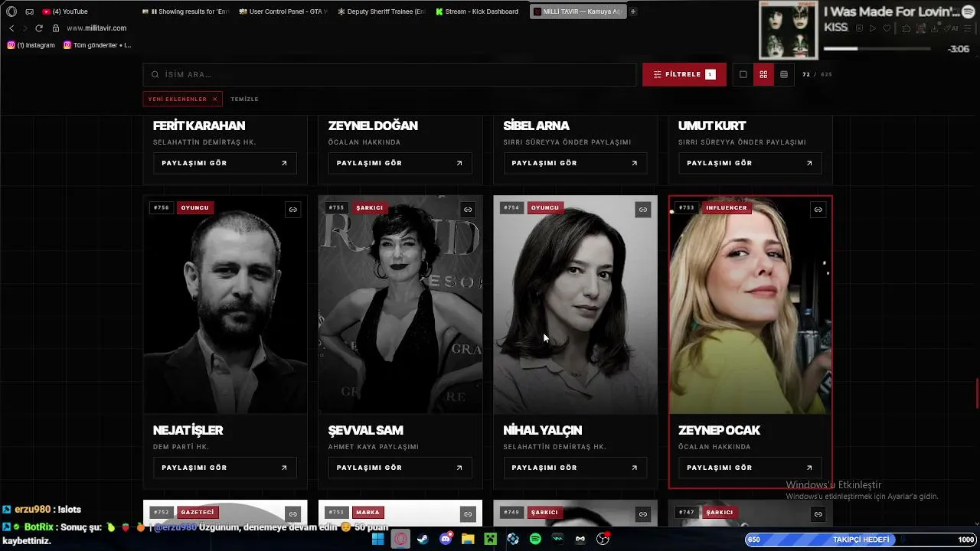Open OBS Studio from the taskbar
This screenshot has width=980, height=551.
tap(603, 539)
